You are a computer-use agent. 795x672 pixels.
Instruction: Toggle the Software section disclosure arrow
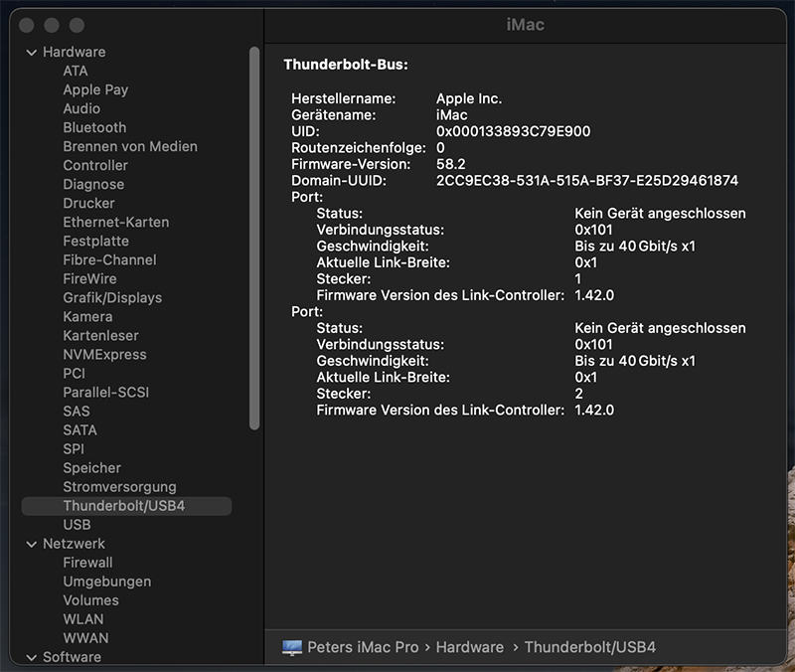(x=30, y=657)
